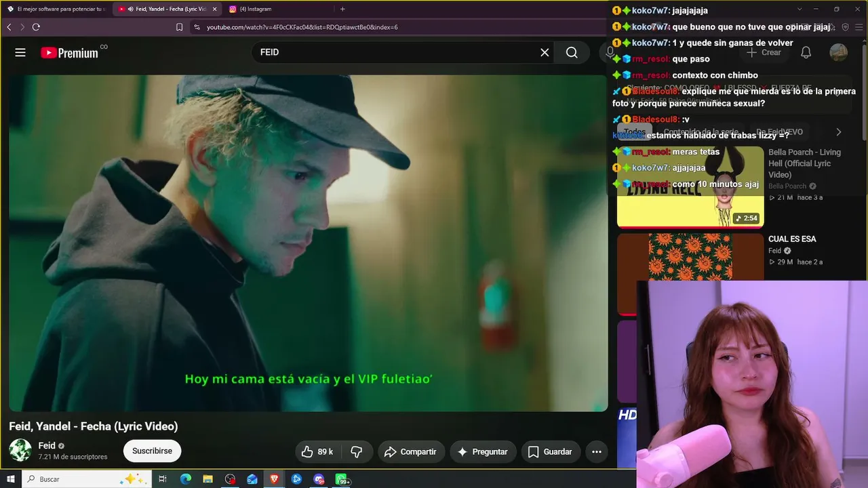Viewport: 868px width, 488px height.
Task: Bookmark this page in Brave
Action: (179, 27)
